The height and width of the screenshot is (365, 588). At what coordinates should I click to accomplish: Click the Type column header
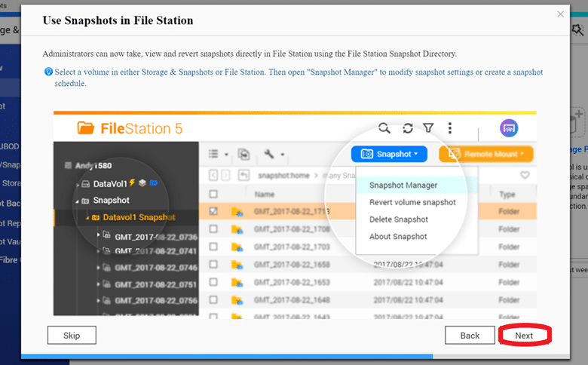point(507,195)
